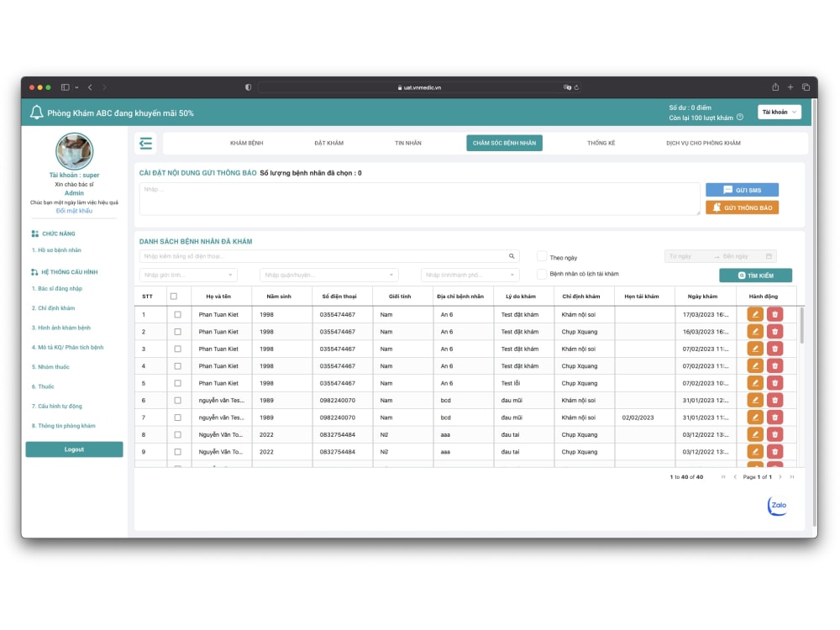Image resolution: width=840 pixels, height=630 pixels.
Task: Edit row 7 with re-exam date 02/02/2023
Action: click(755, 417)
